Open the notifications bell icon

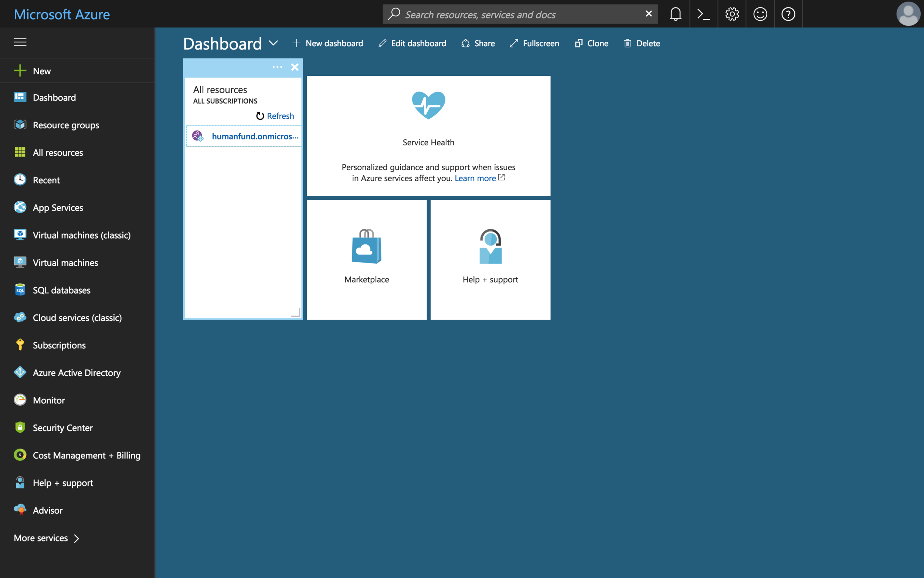pos(675,14)
